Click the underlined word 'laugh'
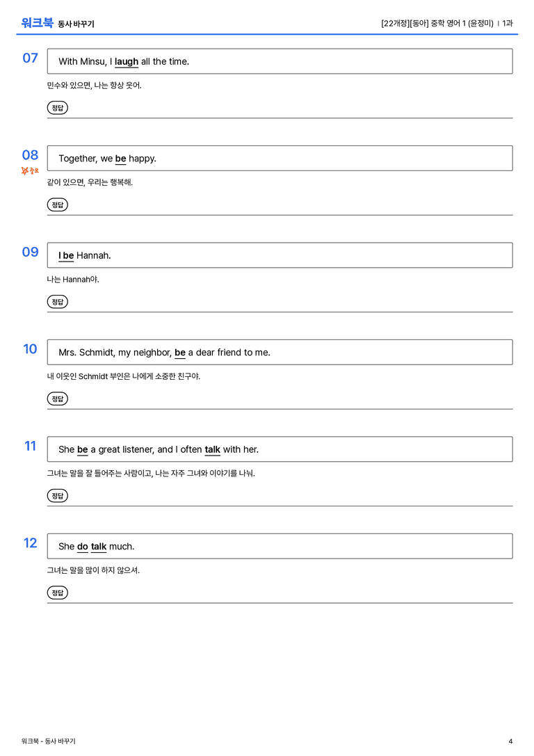The width and height of the screenshot is (534, 756). (x=127, y=62)
